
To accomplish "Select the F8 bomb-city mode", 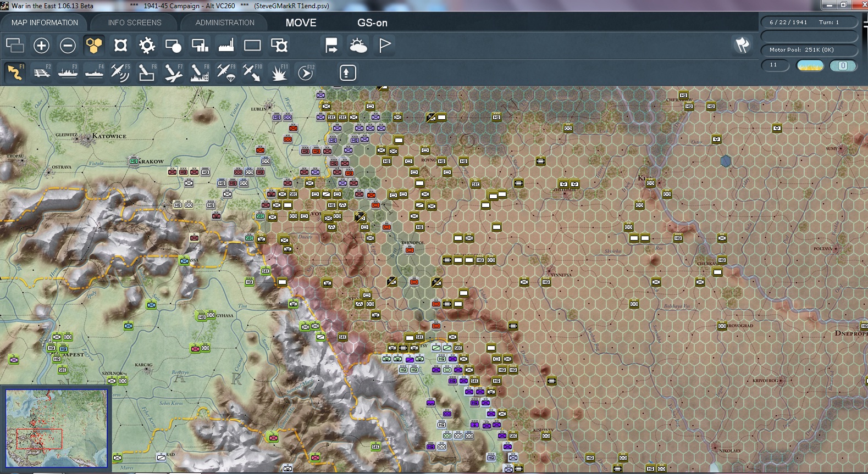I will tap(200, 73).
